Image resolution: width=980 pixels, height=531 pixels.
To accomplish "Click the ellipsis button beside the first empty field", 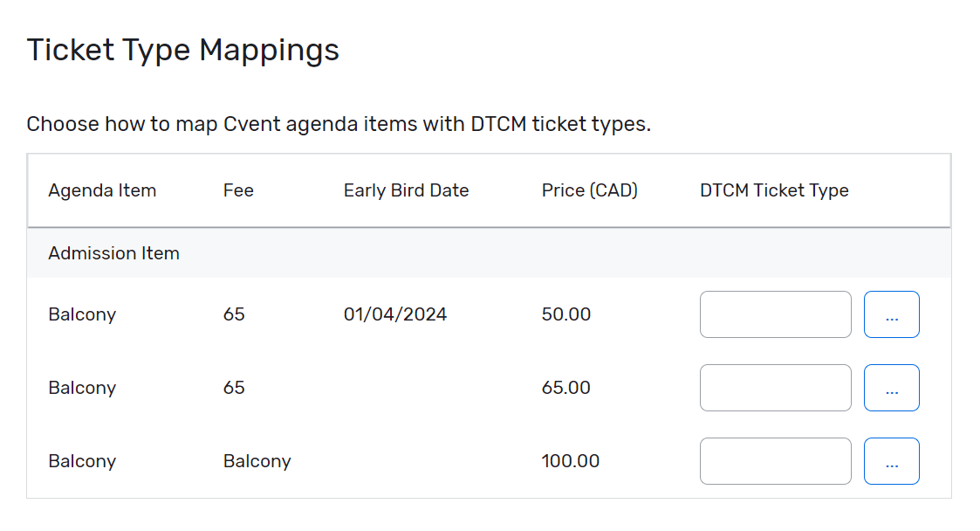I will [x=891, y=314].
